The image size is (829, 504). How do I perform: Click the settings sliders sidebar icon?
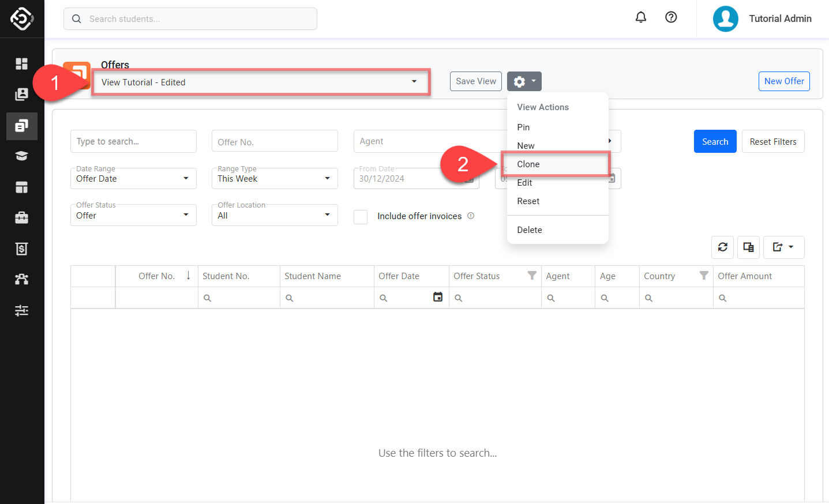(21, 310)
